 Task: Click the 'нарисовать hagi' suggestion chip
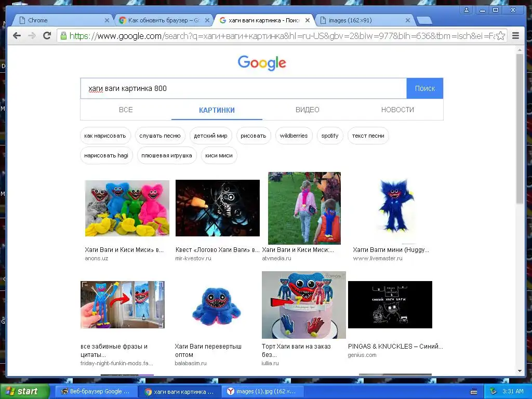pos(106,155)
